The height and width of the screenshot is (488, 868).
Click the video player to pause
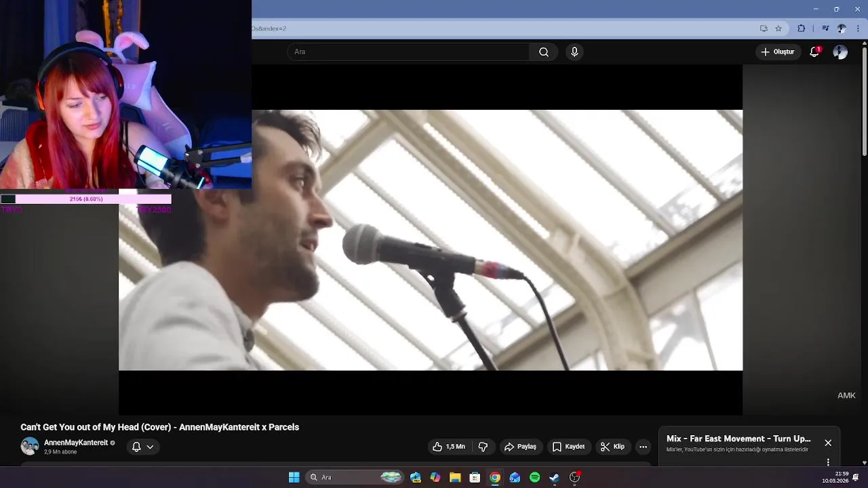tap(431, 240)
